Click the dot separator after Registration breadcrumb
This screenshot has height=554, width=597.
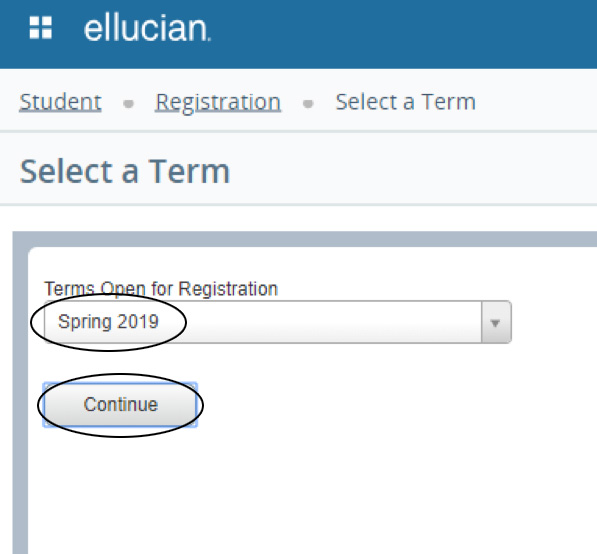pyautogui.click(x=308, y=104)
